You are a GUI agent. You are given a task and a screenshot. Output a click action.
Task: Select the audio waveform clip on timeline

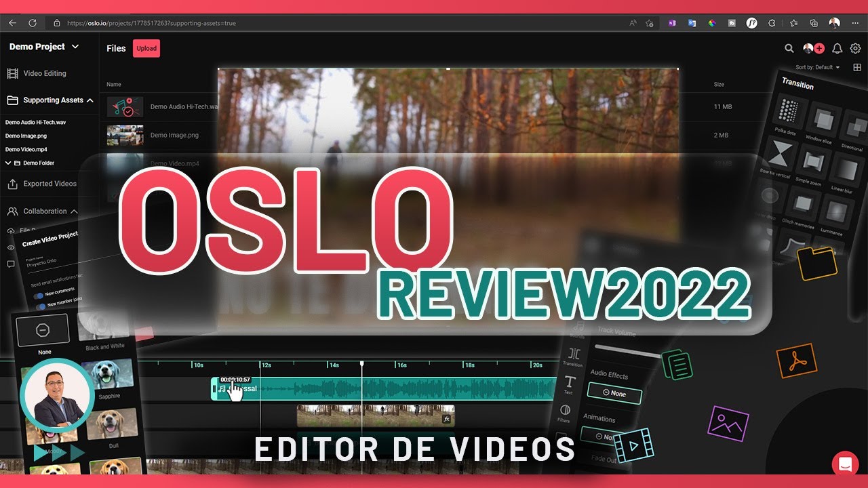coord(384,388)
